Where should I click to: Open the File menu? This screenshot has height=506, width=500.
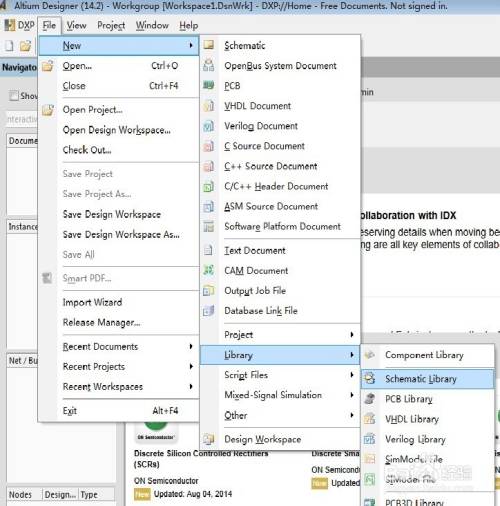[x=49, y=25]
